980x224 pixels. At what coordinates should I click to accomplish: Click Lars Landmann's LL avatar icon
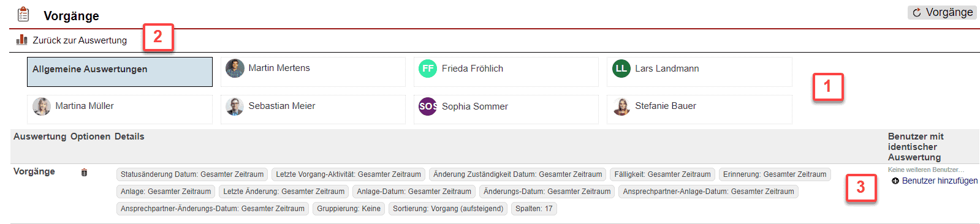click(x=621, y=69)
